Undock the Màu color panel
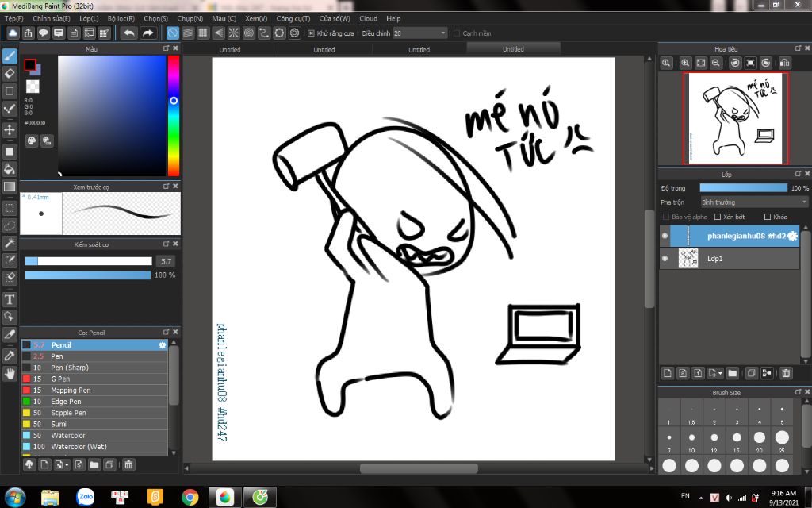This screenshot has width=812, height=508. coord(167,48)
